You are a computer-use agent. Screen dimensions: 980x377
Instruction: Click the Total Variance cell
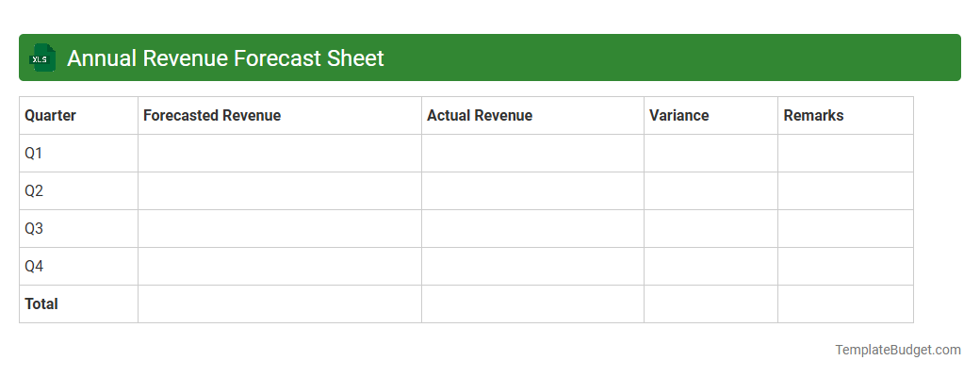click(711, 303)
